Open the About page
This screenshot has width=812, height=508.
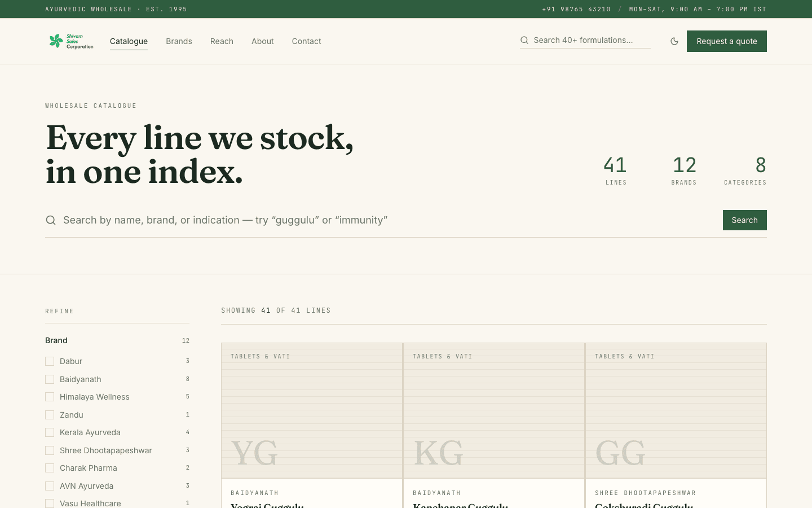[263, 41]
